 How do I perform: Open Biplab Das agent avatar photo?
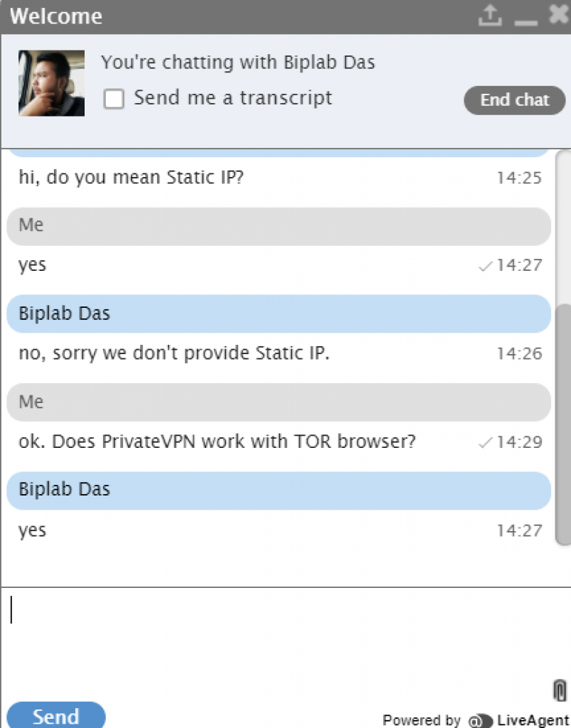pos(51,83)
